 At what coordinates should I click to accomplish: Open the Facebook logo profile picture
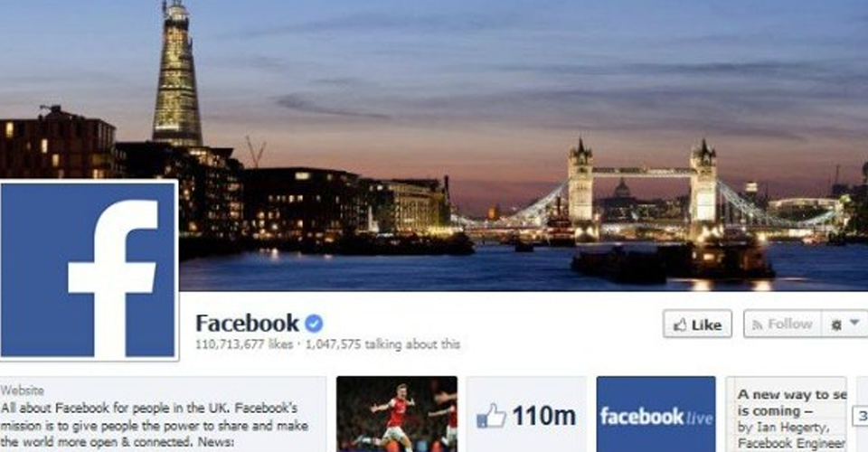[89, 270]
